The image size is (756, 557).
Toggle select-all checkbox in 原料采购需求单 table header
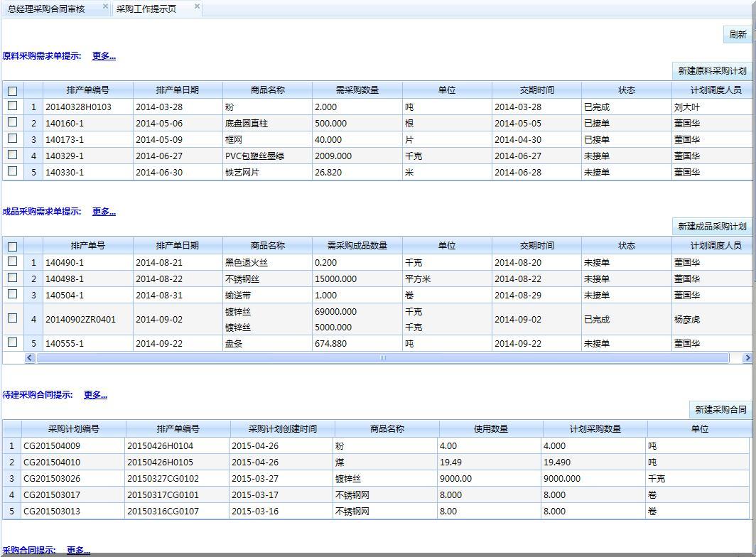pos(12,91)
